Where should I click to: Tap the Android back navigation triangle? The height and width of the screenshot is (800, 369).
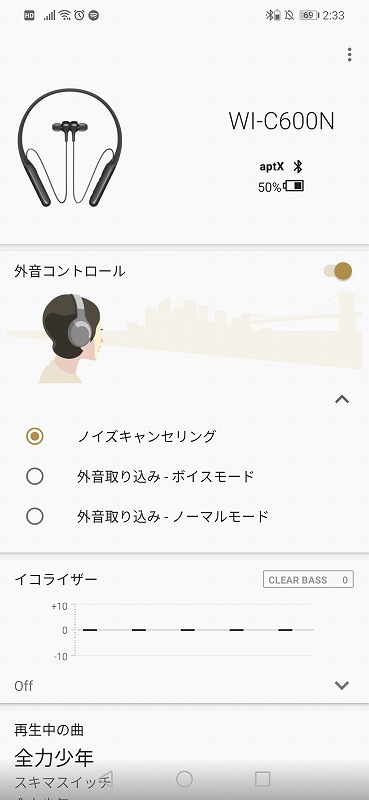coord(106,779)
